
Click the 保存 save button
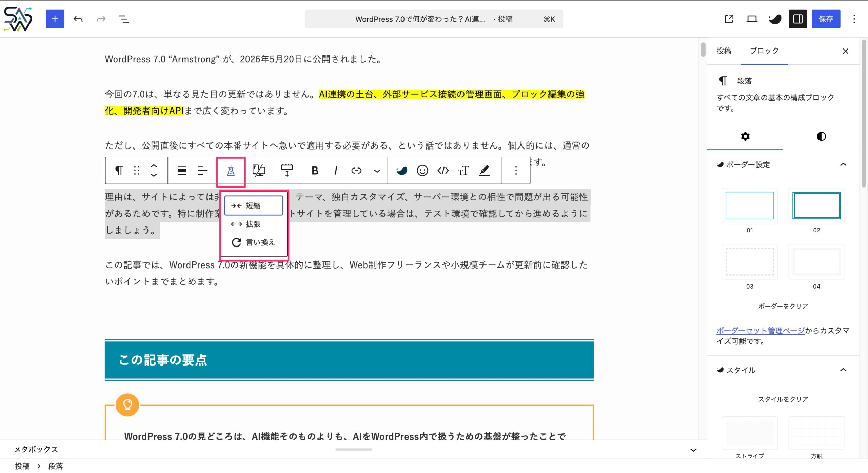(826, 19)
